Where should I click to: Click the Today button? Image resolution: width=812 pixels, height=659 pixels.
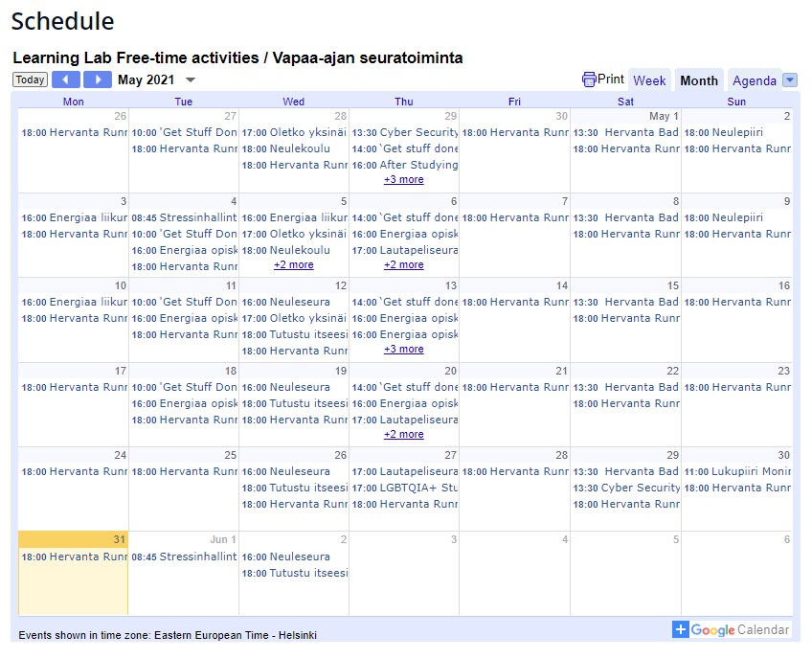click(x=29, y=80)
